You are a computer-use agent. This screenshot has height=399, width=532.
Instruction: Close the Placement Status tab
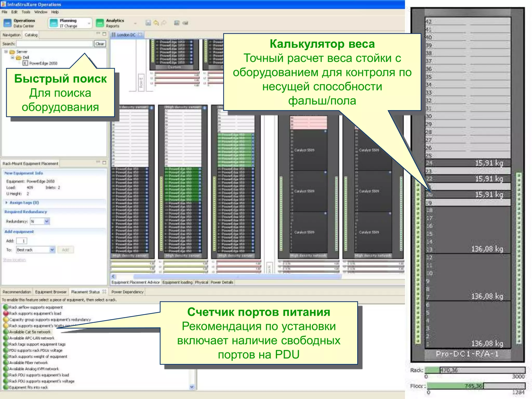pos(104,291)
